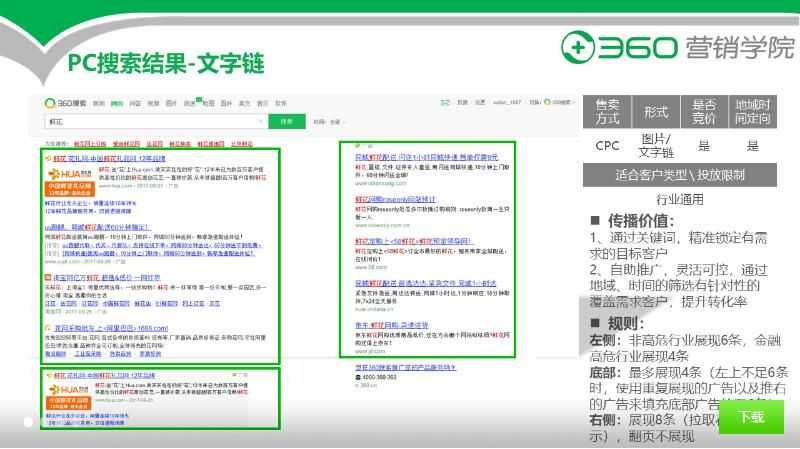The width and height of the screenshot is (800, 449).
Task: Click the orange Taobao icon beside the third result
Action: (48, 278)
